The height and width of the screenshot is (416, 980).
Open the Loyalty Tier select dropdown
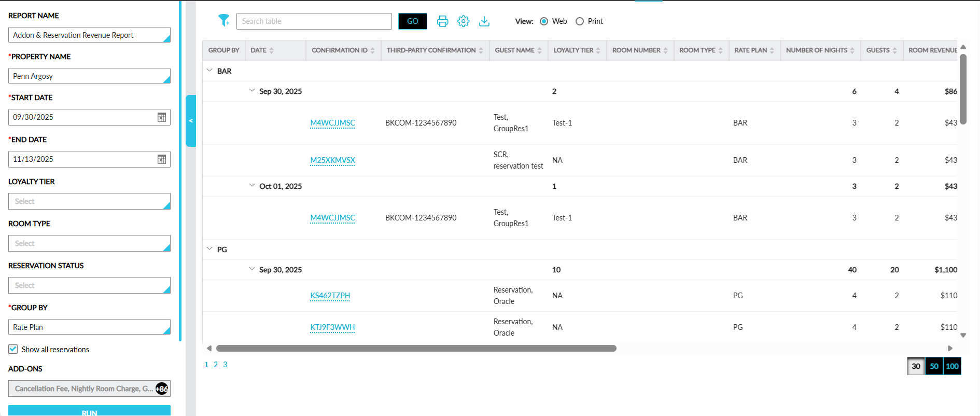point(89,201)
